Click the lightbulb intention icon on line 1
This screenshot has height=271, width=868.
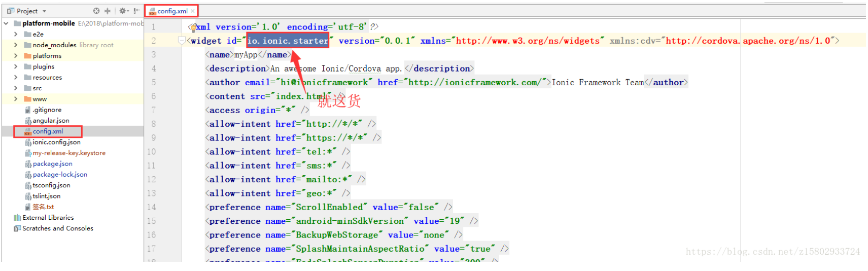[x=192, y=27]
